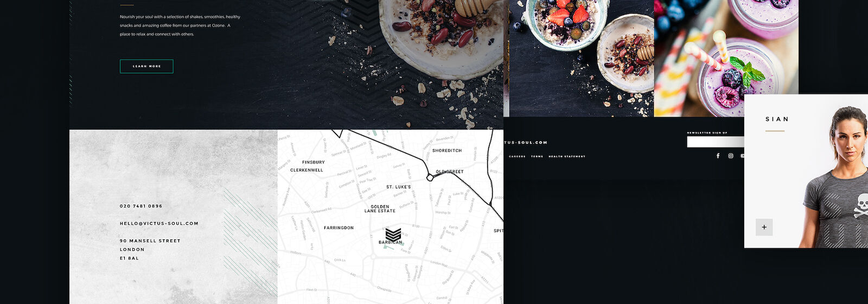Click the Shoreditch label on the map
This screenshot has width=868, height=304.
pyautogui.click(x=447, y=150)
